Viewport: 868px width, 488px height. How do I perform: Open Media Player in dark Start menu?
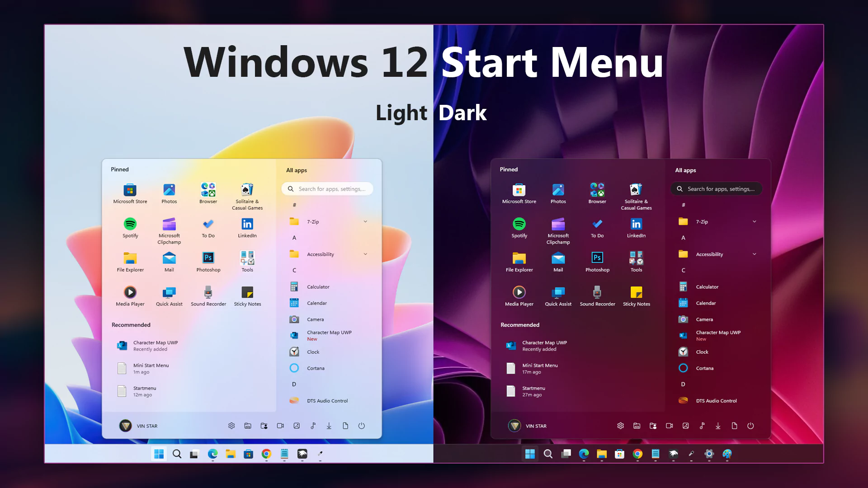pyautogui.click(x=519, y=296)
